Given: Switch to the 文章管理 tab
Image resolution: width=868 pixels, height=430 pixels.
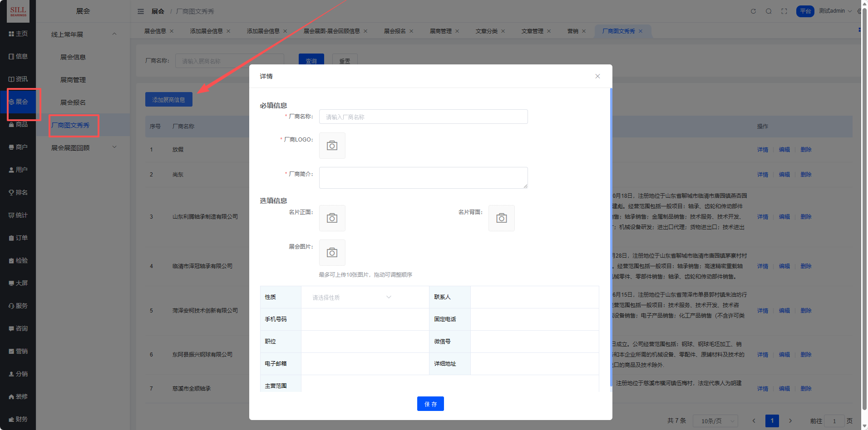Looking at the screenshot, I should (x=532, y=31).
